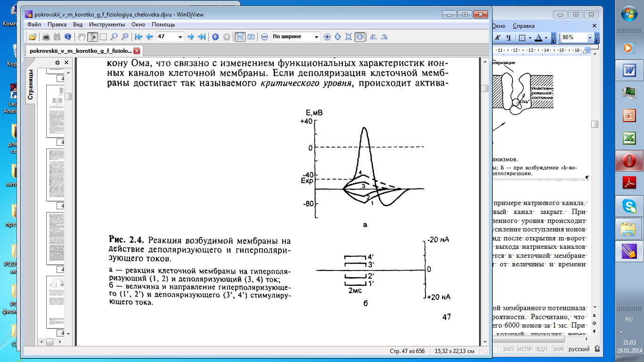
Task: Expand the borders dropdown arrow in Word
Action: pos(529,38)
